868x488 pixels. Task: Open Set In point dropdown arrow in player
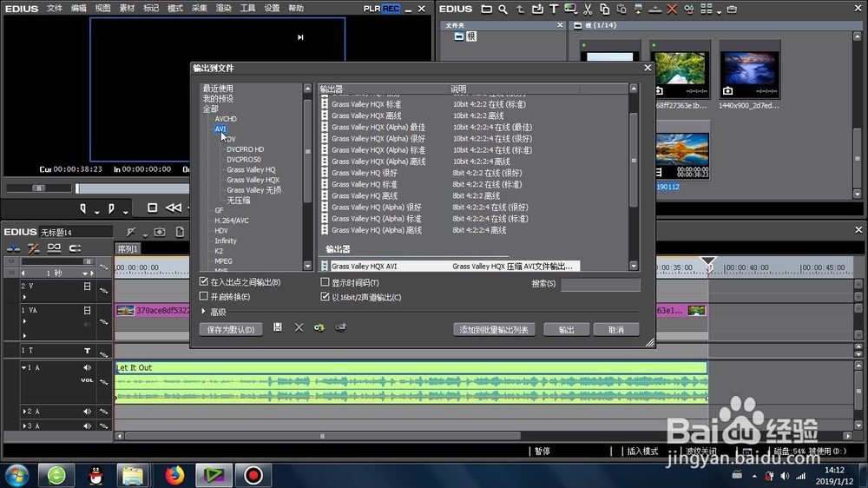[x=97, y=212]
